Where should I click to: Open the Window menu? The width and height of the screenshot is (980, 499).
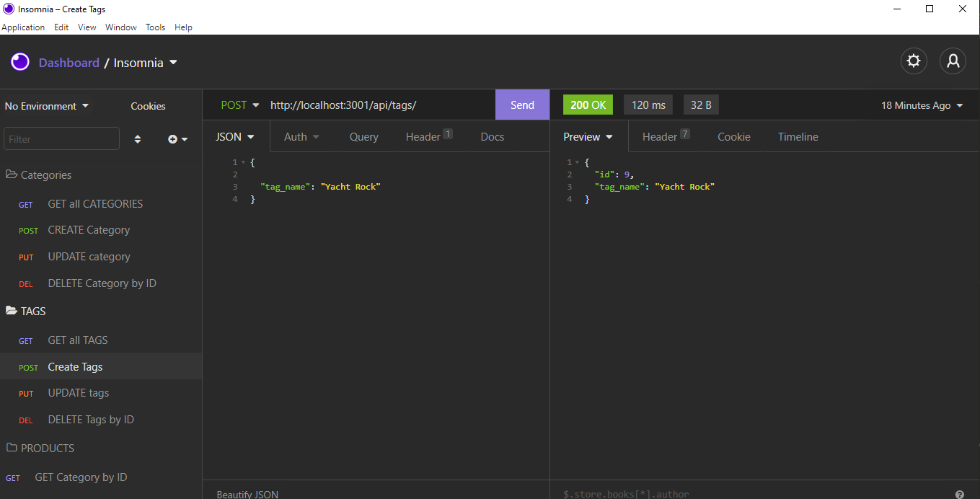coord(121,27)
